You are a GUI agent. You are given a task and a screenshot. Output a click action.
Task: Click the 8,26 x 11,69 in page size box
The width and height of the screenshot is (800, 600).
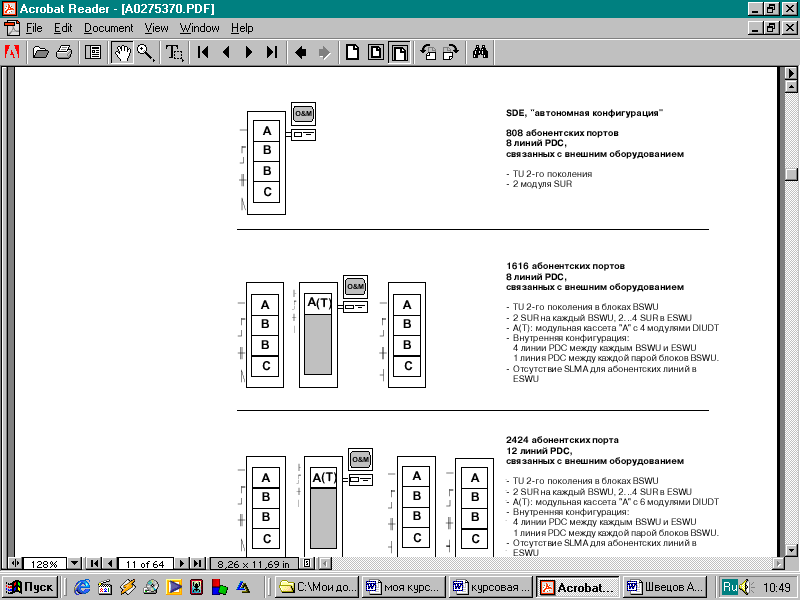coord(254,564)
